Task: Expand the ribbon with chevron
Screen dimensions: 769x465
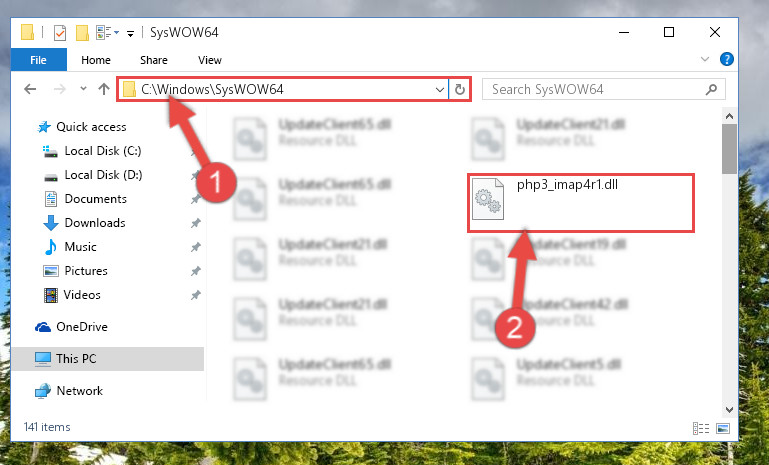Action: (705, 59)
